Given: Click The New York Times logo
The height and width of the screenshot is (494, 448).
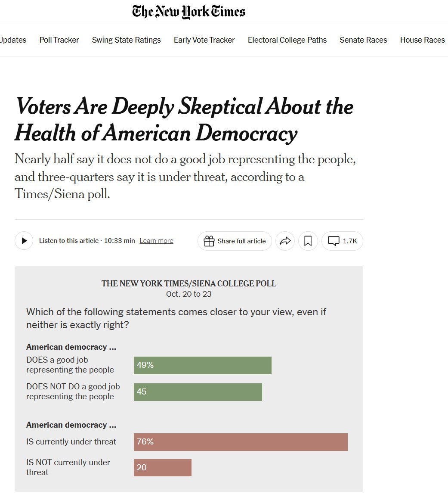Looking at the screenshot, I should (188, 12).
